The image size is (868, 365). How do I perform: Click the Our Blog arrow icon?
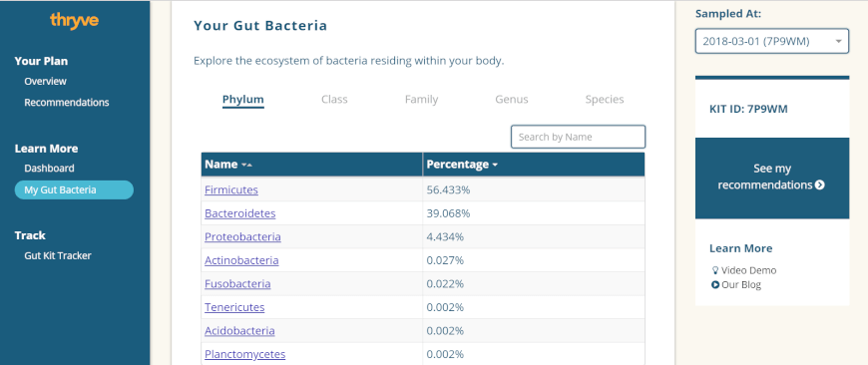pyautogui.click(x=715, y=285)
